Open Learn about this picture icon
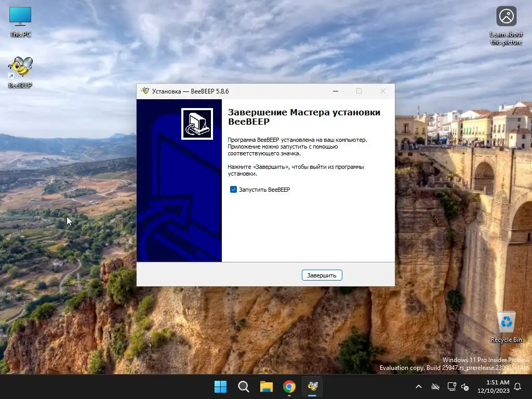The height and width of the screenshot is (399, 532). 506,26
